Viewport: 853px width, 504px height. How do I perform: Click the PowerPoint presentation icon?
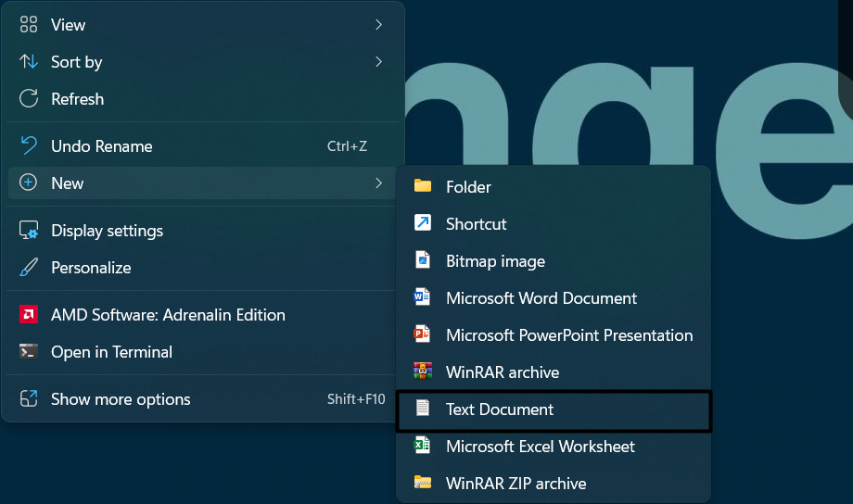(x=423, y=334)
